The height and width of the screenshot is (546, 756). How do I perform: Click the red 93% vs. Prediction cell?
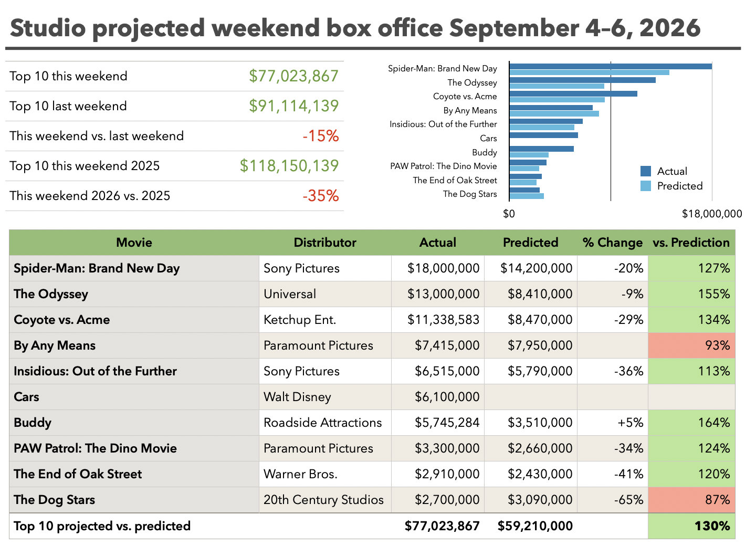691,345
